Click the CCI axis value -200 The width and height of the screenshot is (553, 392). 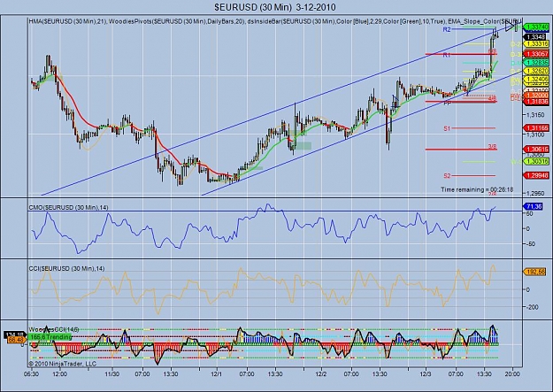tap(531, 307)
